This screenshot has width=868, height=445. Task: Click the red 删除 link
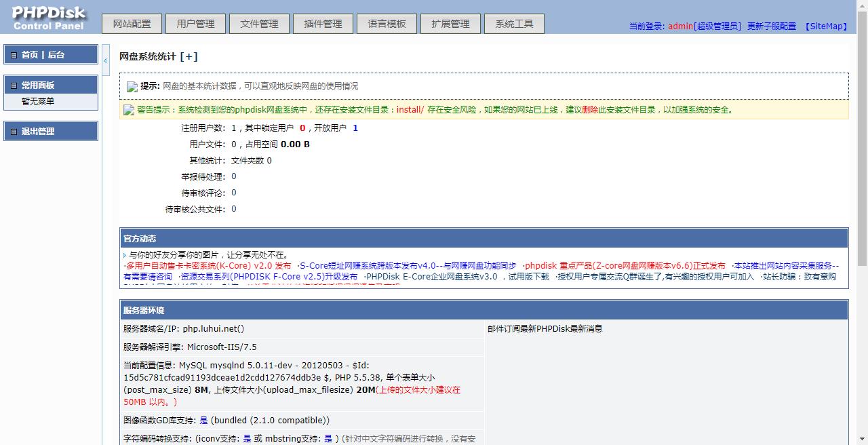click(x=590, y=110)
